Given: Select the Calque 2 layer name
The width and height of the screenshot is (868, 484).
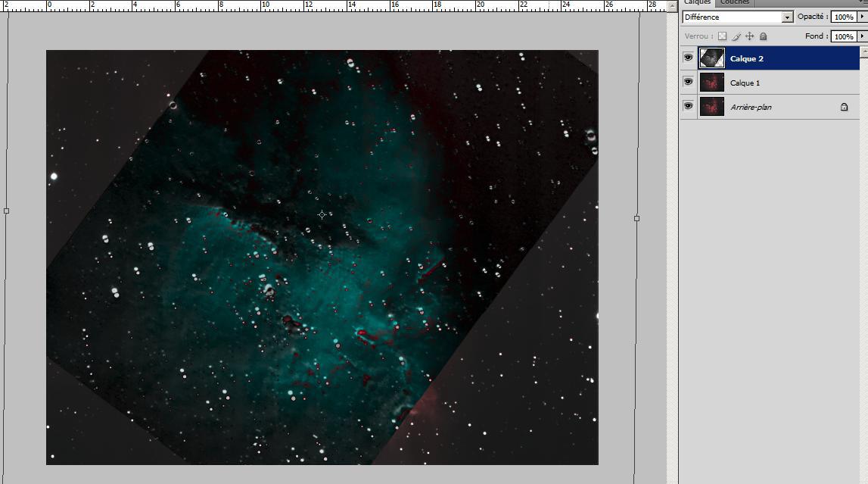Looking at the screenshot, I should tap(746, 58).
